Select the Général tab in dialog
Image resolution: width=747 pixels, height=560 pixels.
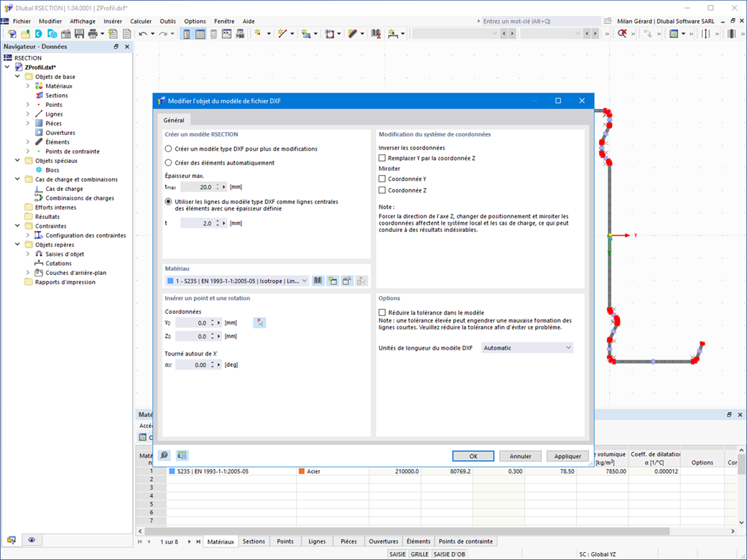tap(174, 121)
